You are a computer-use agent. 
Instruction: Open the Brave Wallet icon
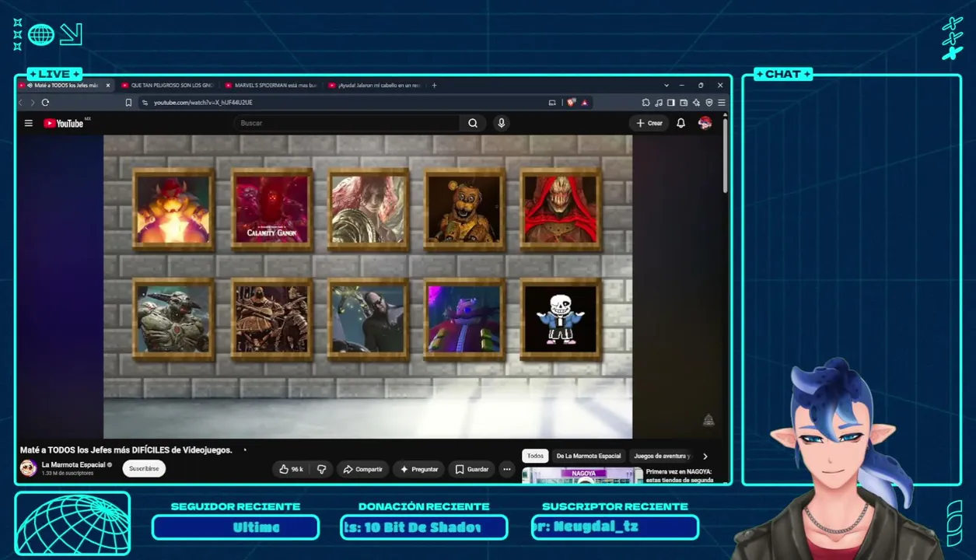click(684, 103)
